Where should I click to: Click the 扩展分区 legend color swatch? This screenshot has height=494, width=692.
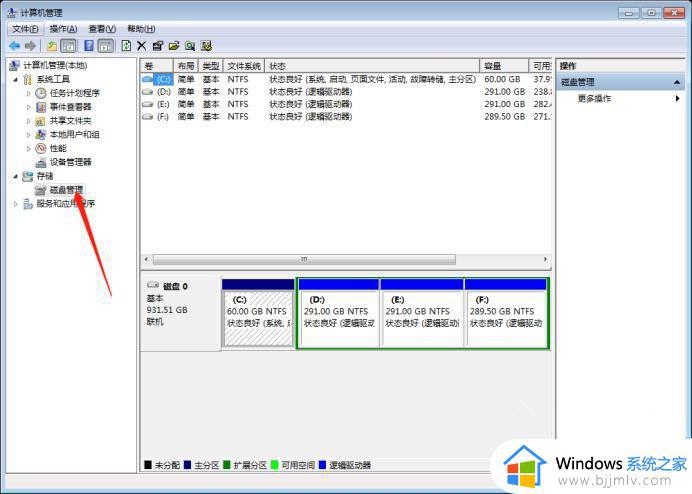pyautogui.click(x=227, y=465)
